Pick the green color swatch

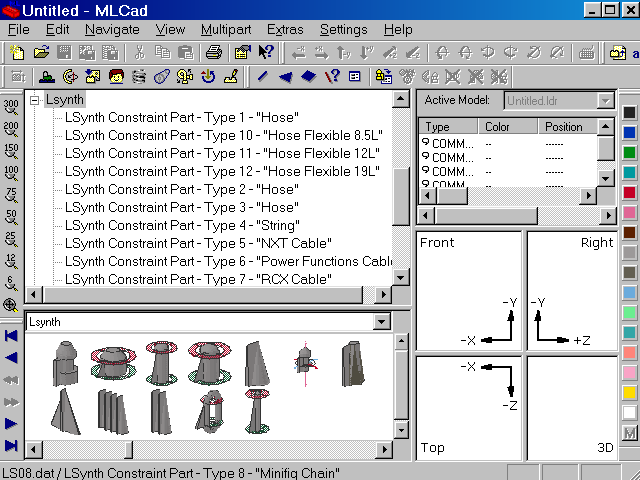pos(629,152)
